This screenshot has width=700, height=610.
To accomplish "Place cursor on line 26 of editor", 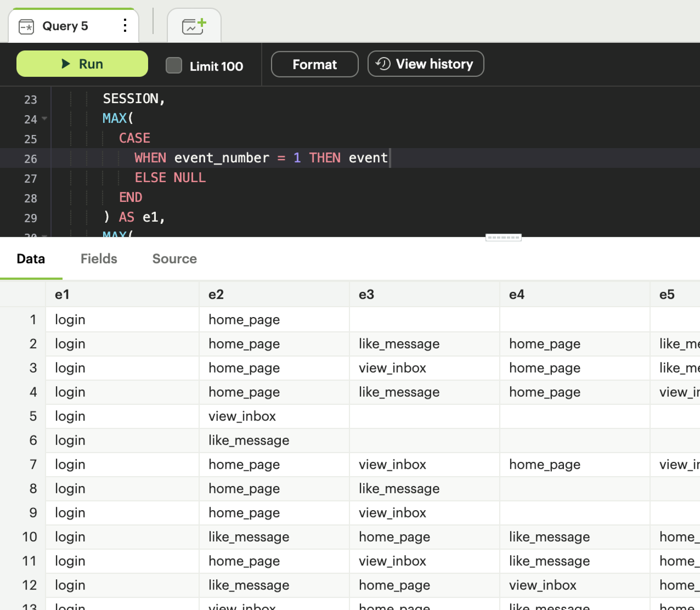I will tap(256, 158).
